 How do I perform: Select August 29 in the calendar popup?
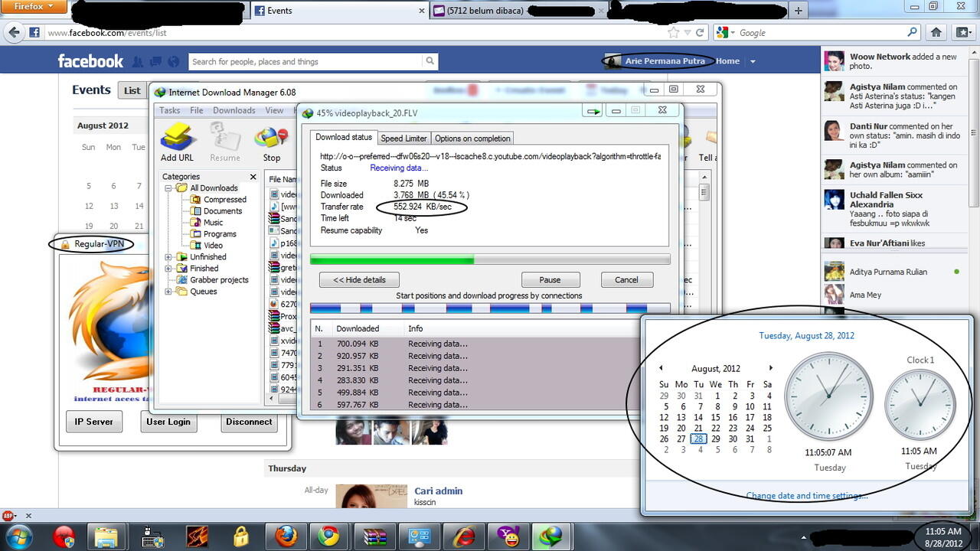coord(716,439)
